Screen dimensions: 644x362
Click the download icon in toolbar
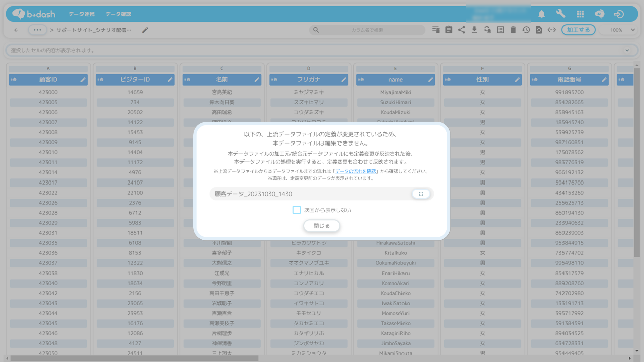tap(474, 30)
